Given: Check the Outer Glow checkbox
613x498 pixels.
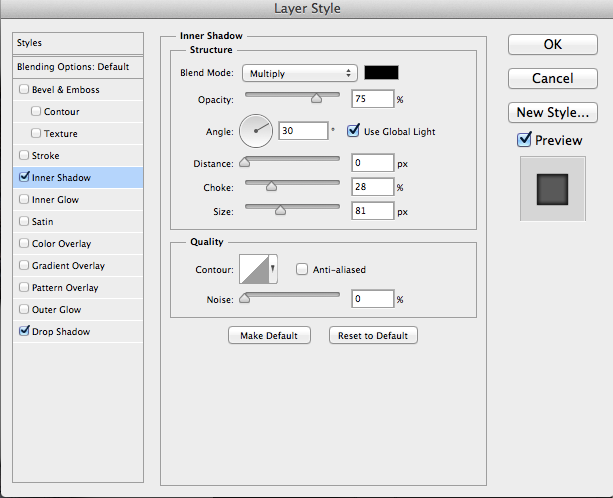Looking at the screenshot, I should [x=24, y=309].
